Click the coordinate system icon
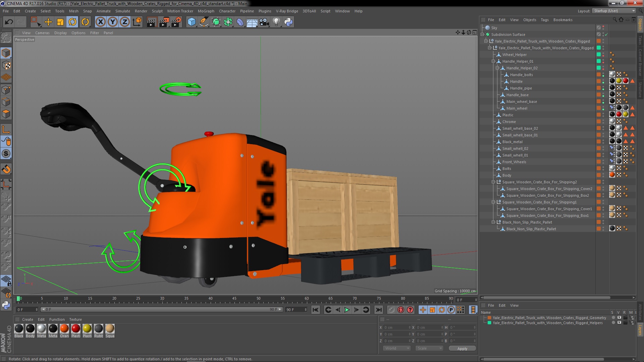 click(x=137, y=22)
